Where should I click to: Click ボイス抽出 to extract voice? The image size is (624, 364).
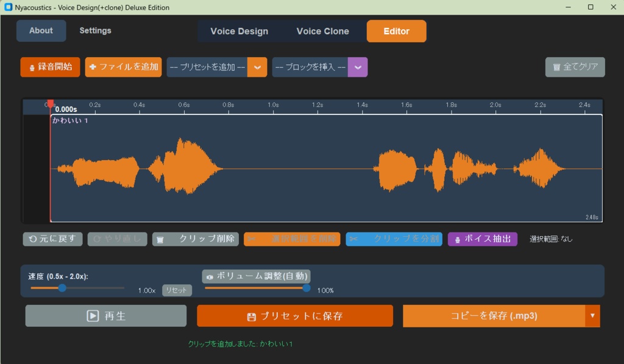(483, 239)
